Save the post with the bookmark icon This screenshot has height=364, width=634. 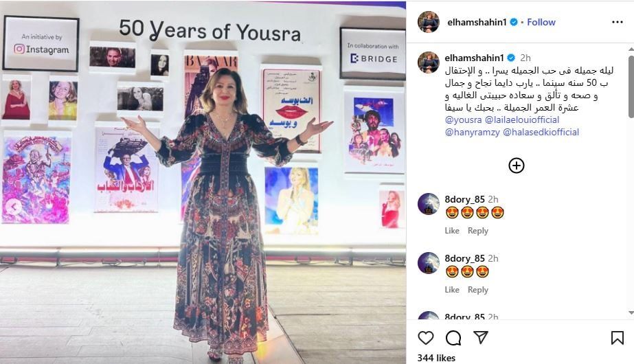(x=617, y=338)
